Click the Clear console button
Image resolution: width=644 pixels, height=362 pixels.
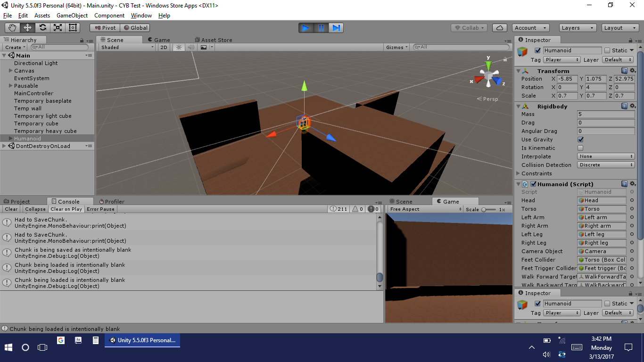pos(11,209)
